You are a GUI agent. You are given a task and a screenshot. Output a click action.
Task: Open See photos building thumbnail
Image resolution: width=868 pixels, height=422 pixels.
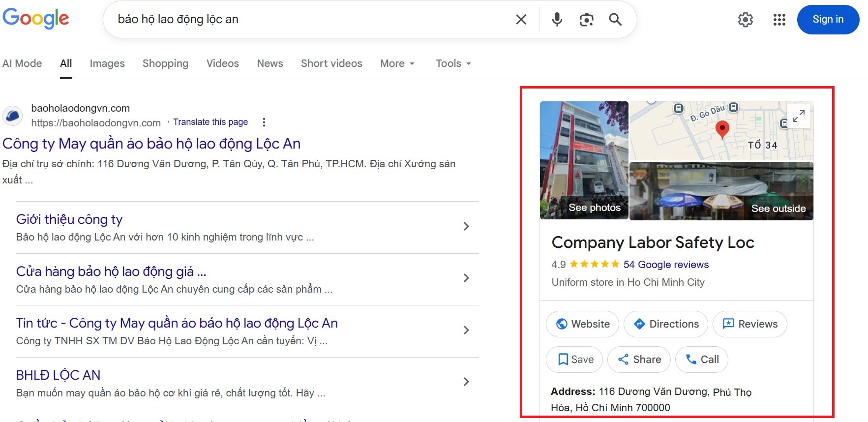[x=584, y=160]
